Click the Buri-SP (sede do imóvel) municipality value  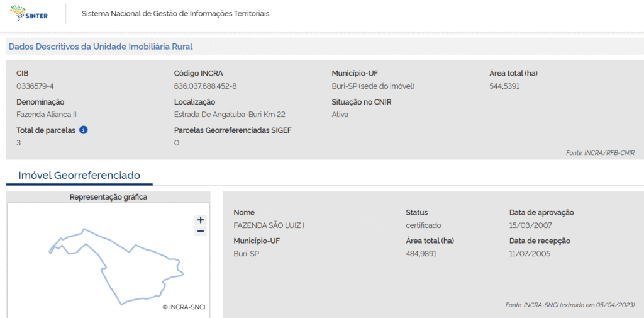[x=373, y=86]
